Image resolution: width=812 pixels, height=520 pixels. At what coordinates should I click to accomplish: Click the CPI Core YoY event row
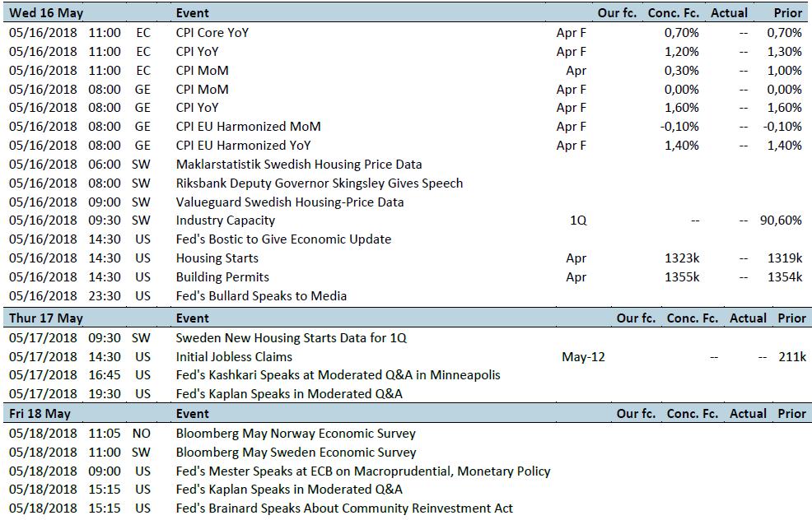[406, 33]
